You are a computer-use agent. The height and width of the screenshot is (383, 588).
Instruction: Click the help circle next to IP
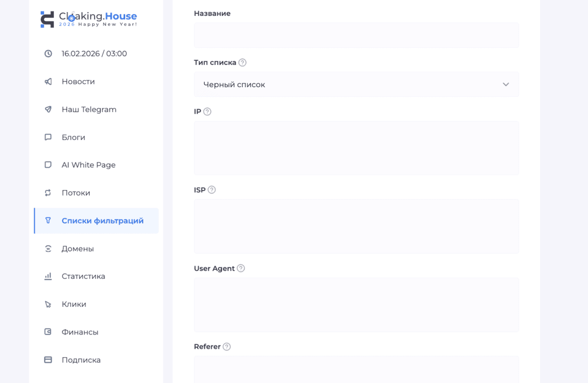click(207, 111)
